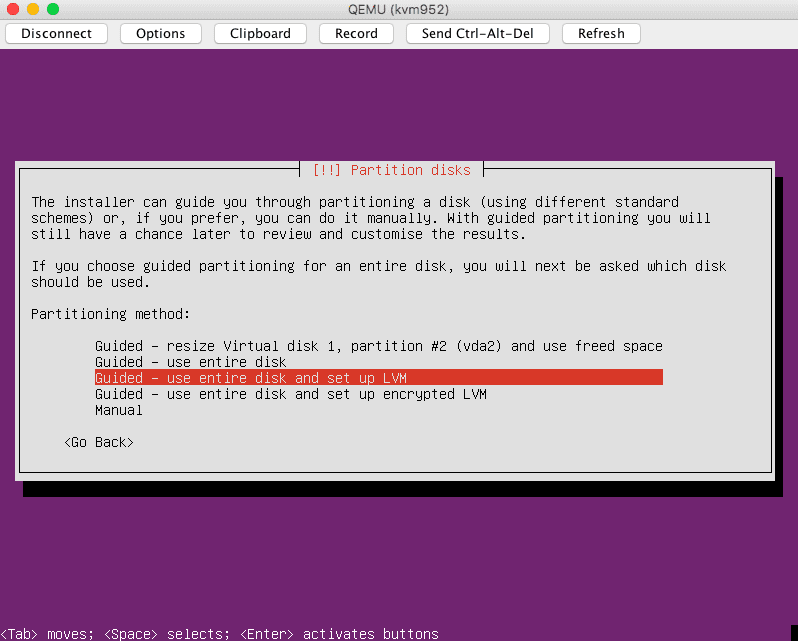The height and width of the screenshot is (641, 798).
Task: Click the keyboard hint line at bottom
Action: pyautogui.click(x=220, y=634)
